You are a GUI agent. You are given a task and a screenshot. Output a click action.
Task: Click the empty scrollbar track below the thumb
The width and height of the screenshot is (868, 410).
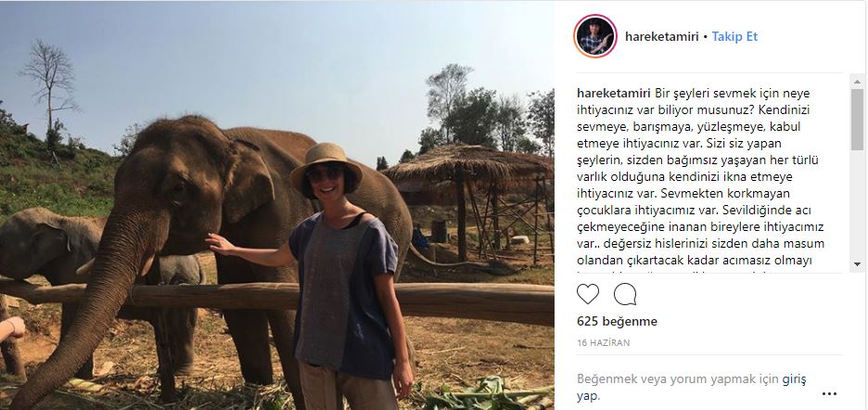pos(858,204)
